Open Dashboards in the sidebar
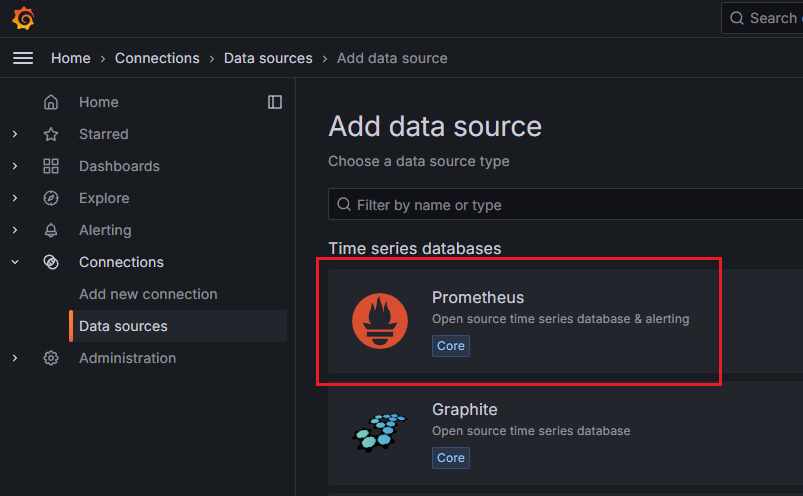Image resolution: width=803 pixels, height=496 pixels. 119,166
